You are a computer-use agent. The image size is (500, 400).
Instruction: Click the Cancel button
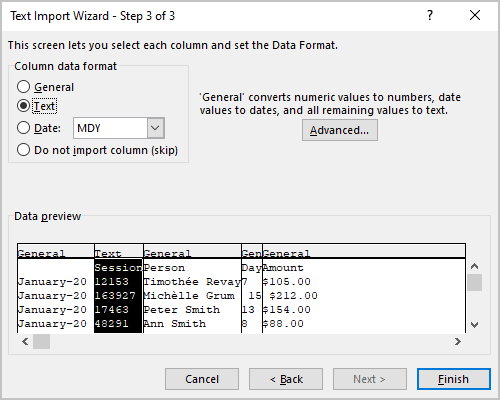202,379
